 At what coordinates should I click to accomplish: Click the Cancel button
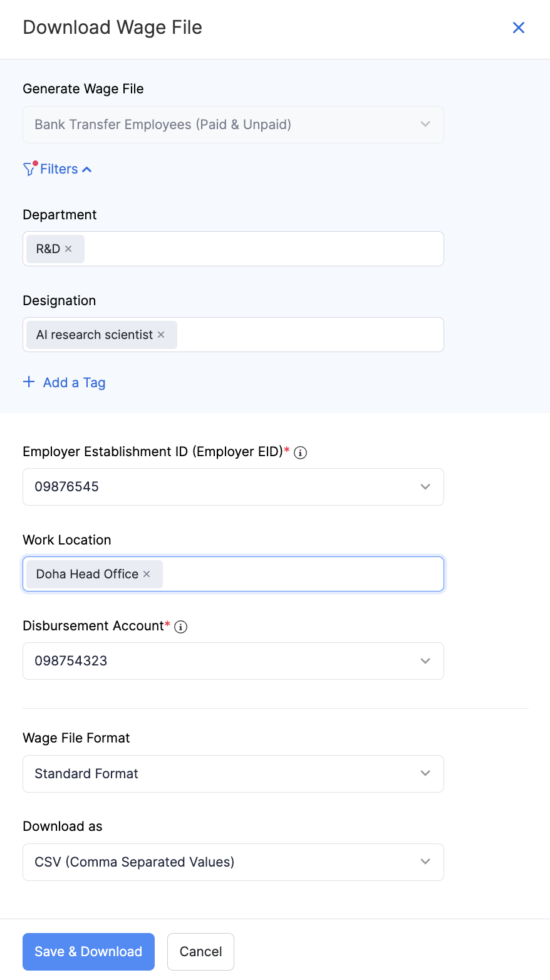(200, 951)
